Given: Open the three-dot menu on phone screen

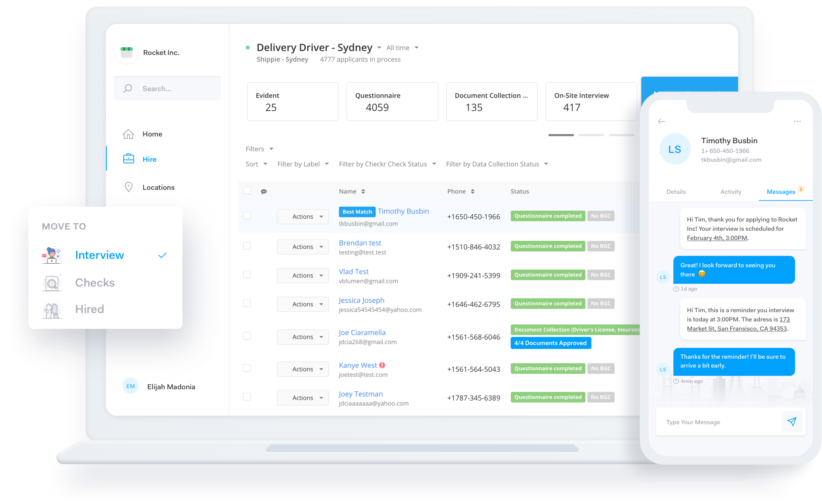Looking at the screenshot, I should click(x=797, y=121).
